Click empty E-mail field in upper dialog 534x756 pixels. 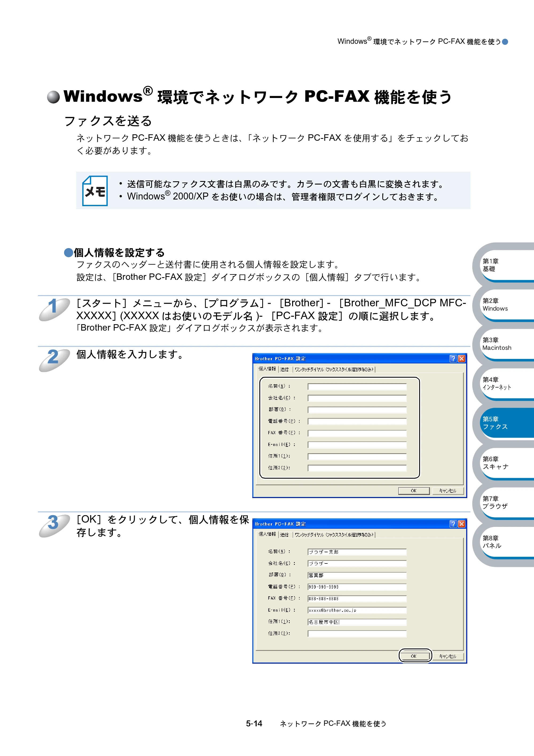pos(357,445)
